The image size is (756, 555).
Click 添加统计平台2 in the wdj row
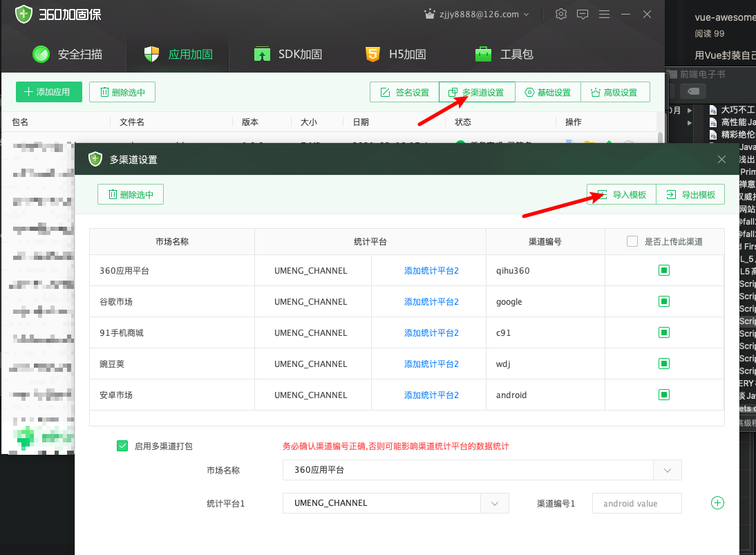(x=431, y=364)
